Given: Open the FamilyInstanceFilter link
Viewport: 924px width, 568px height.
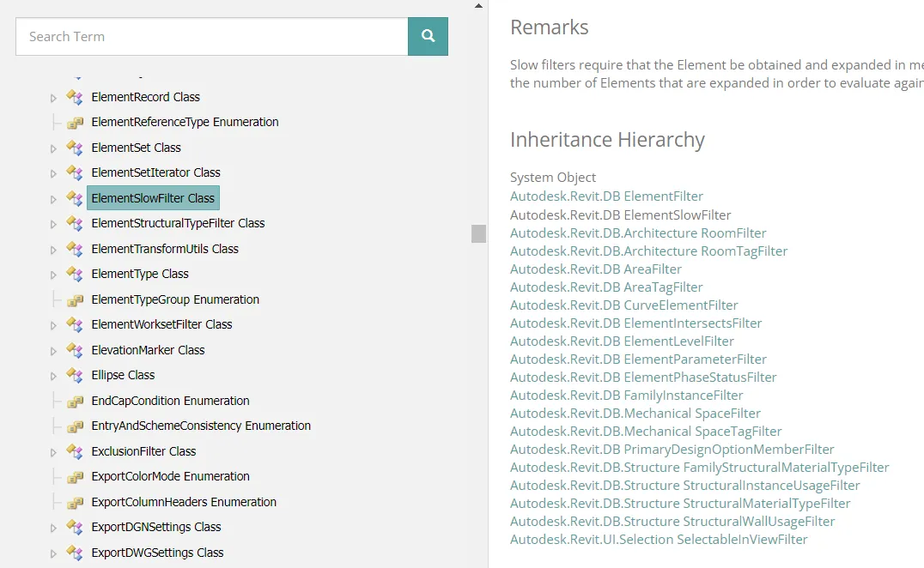Looking at the screenshot, I should [626, 396].
